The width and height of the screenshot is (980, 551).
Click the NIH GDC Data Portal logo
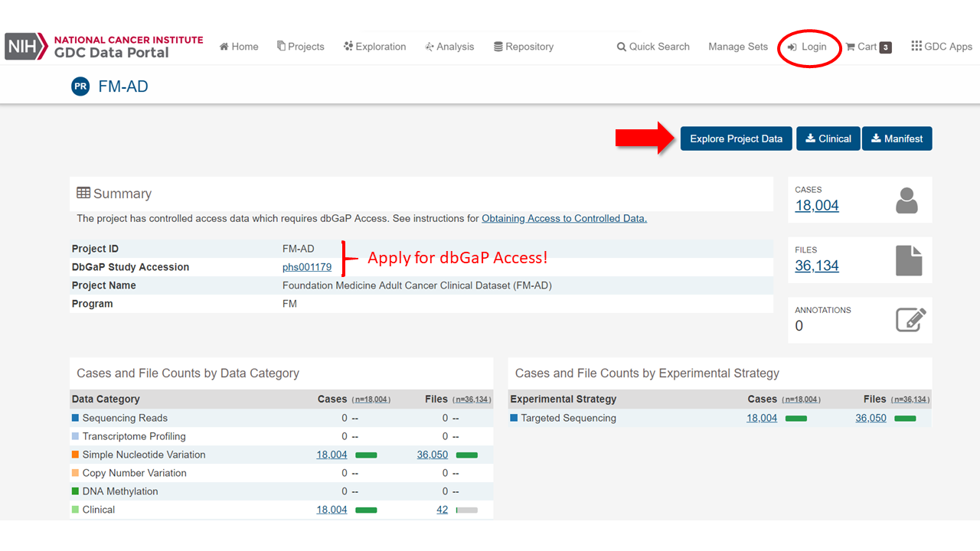pyautogui.click(x=104, y=47)
